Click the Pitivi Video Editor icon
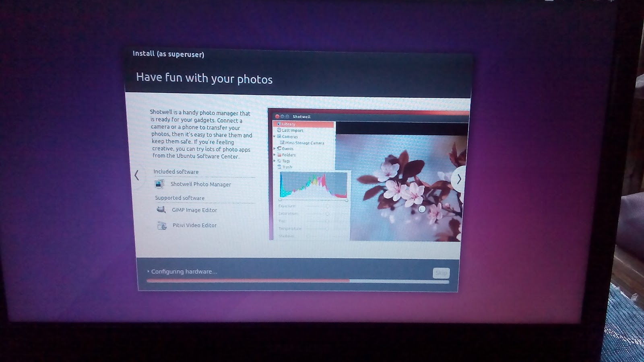Viewport: 644px width, 362px height. (x=162, y=225)
